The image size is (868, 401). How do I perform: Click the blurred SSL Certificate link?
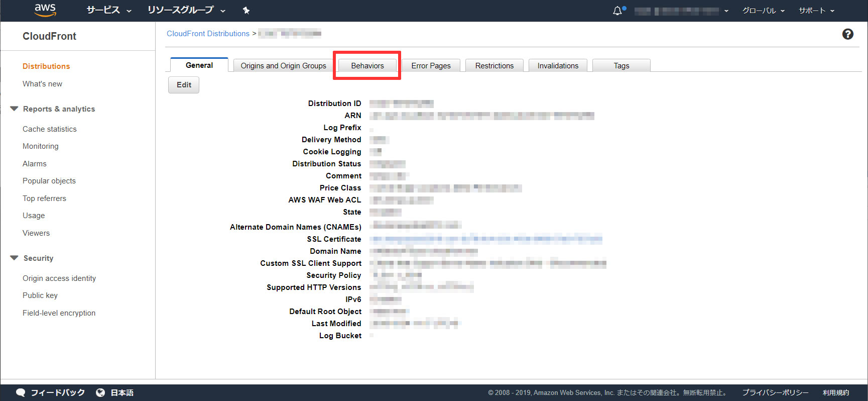[x=486, y=239]
